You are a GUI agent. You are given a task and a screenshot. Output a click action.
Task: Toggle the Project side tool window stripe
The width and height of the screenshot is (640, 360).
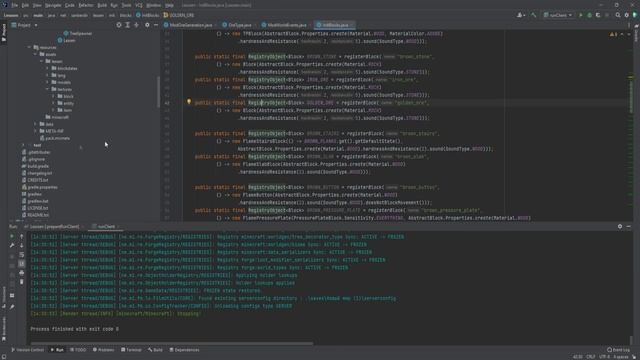point(4,32)
